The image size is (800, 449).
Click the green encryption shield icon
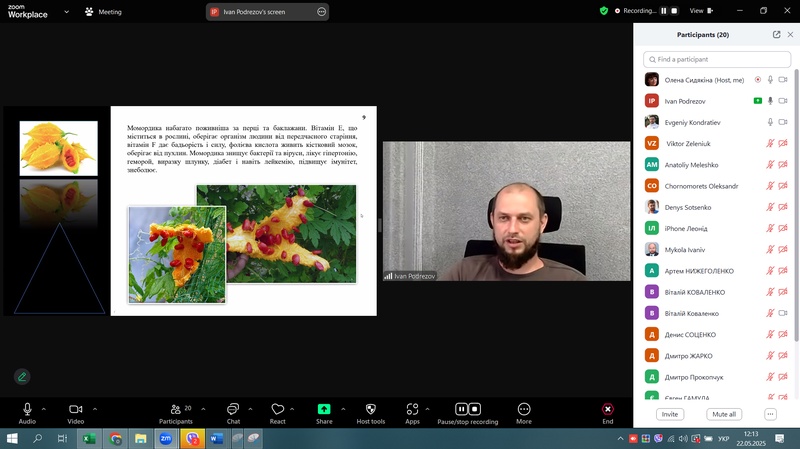pos(604,11)
